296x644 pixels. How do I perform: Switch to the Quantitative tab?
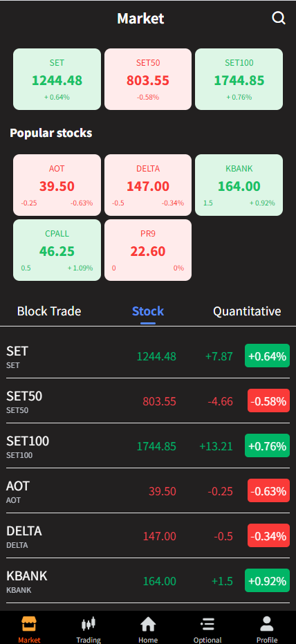point(247,311)
